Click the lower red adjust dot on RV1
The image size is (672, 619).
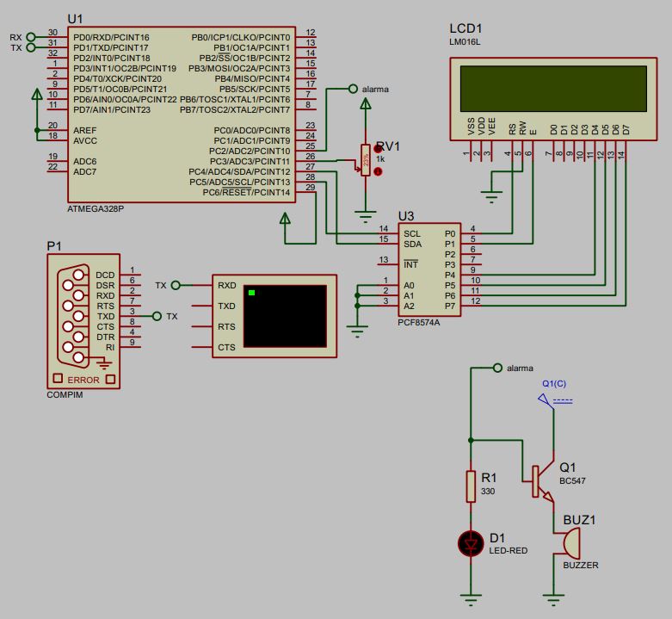(378, 171)
